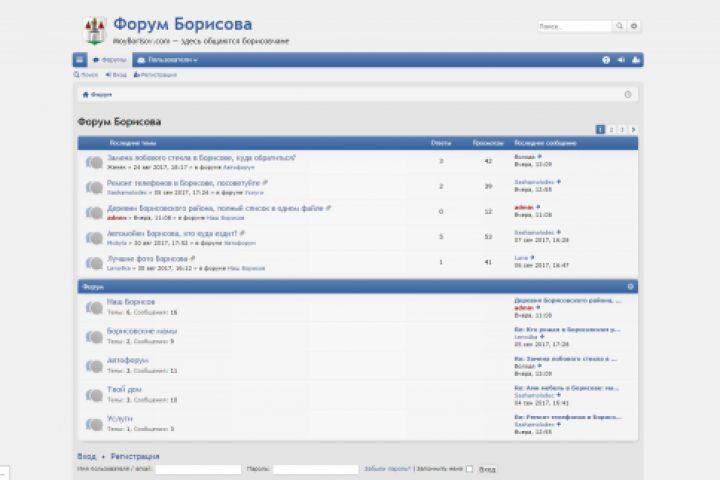Screen dimensions: 720x480
Task: Open last post Re: Ремонт телефонов in Услуги row
Action: 568,417
